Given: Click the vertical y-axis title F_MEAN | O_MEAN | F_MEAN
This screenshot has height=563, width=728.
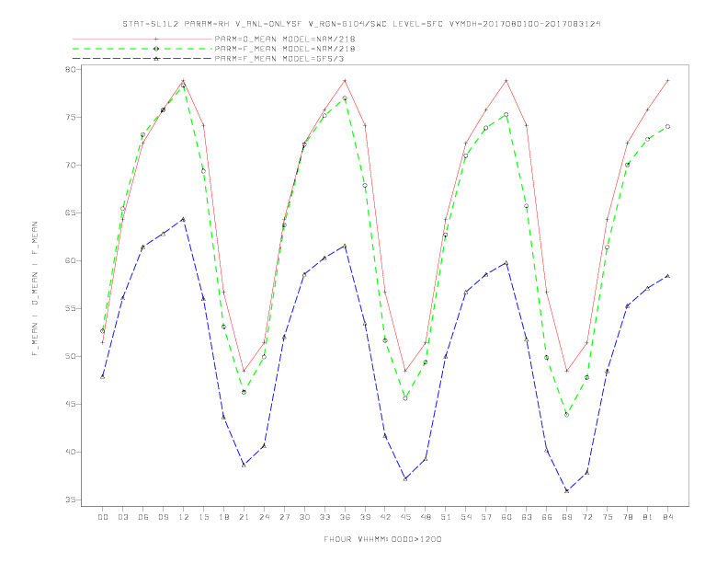Looking at the screenshot, I should (x=35, y=289).
